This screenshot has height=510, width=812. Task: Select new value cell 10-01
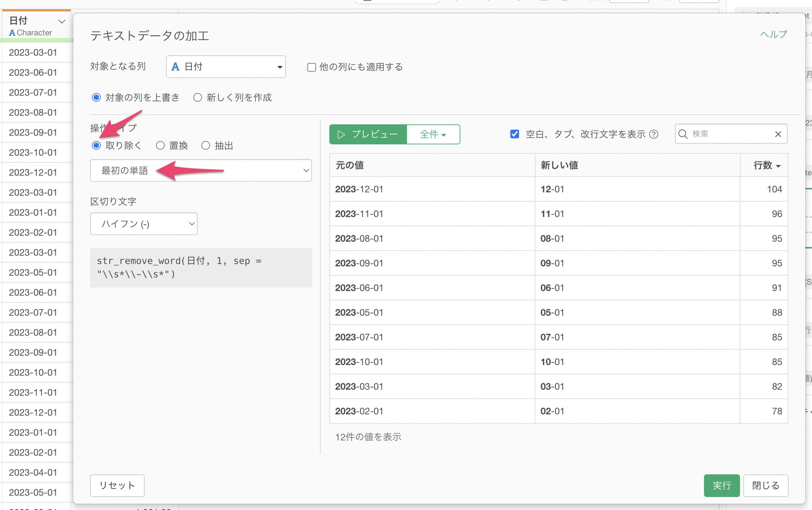click(x=638, y=362)
